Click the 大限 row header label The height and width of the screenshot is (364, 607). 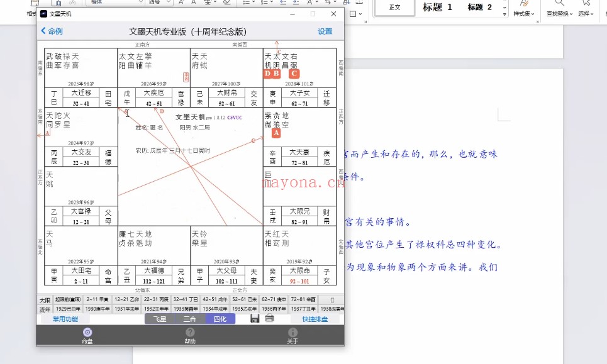pos(45,300)
